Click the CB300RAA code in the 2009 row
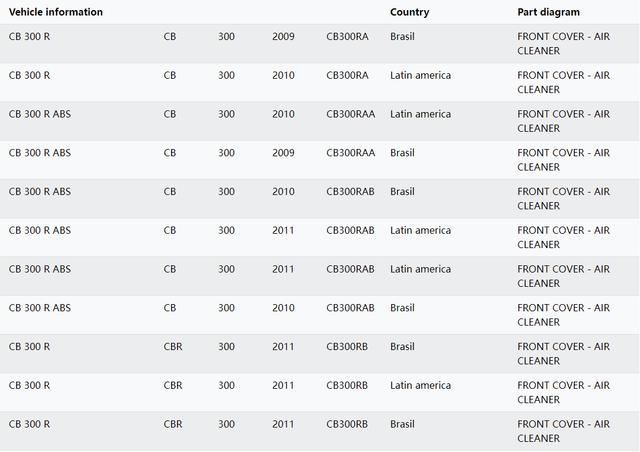 (x=350, y=153)
